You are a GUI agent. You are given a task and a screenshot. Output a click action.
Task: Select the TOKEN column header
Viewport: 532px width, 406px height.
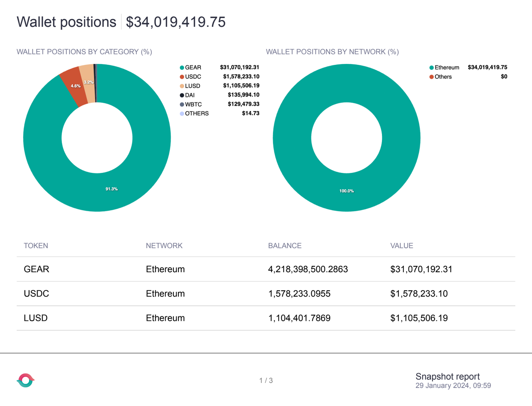point(36,246)
